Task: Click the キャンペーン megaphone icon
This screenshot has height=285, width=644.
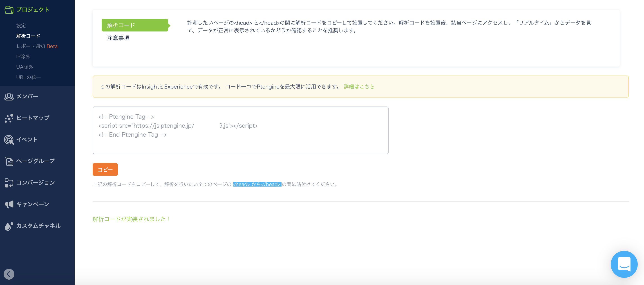Action: [9, 204]
